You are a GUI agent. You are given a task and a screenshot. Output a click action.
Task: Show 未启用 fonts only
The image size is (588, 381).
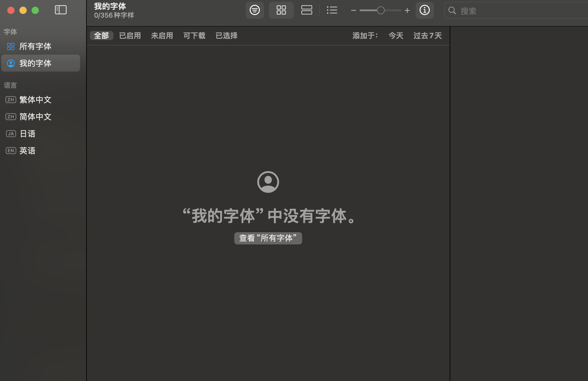(x=162, y=36)
